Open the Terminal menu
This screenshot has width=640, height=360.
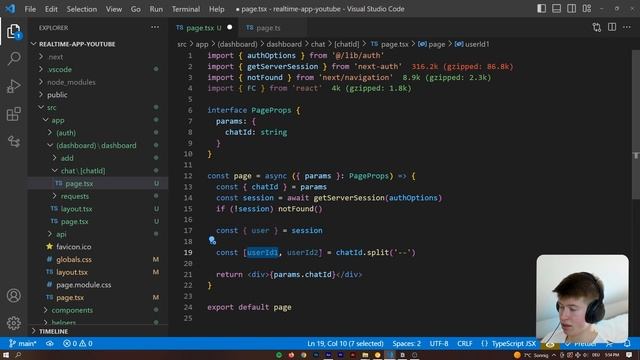(186, 9)
